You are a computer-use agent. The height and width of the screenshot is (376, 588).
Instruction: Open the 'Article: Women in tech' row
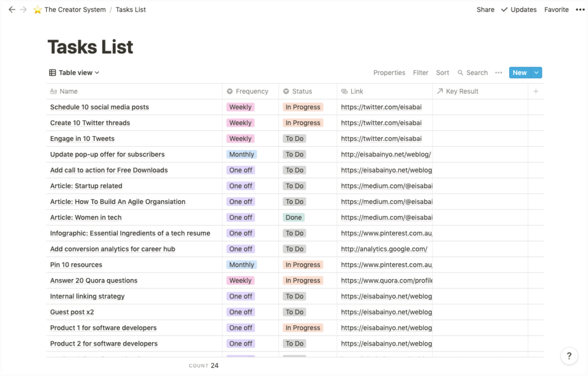86,218
